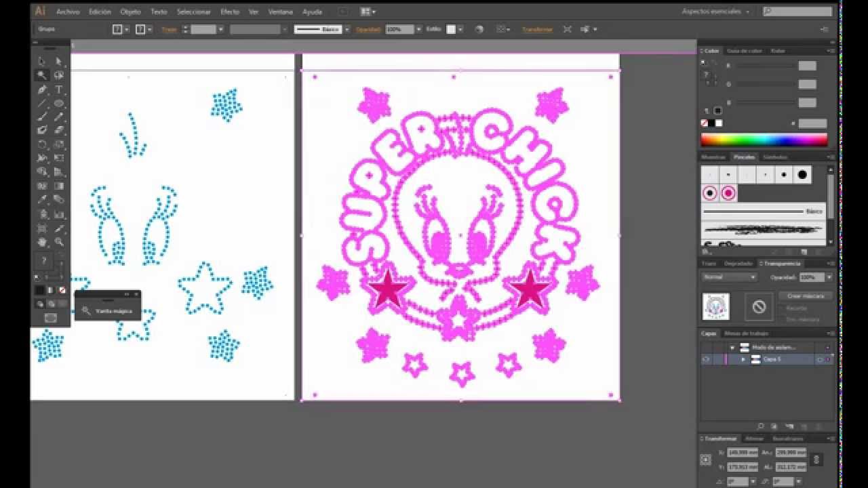Click the artwork thumbnail in Transparencia panel
This screenshot has width=868, height=488.
[x=716, y=307]
